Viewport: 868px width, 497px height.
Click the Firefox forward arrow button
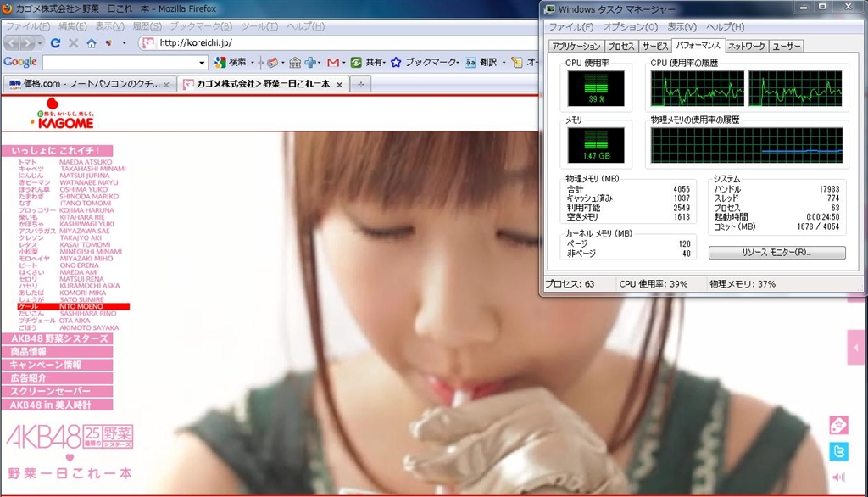click(x=28, y=42)
